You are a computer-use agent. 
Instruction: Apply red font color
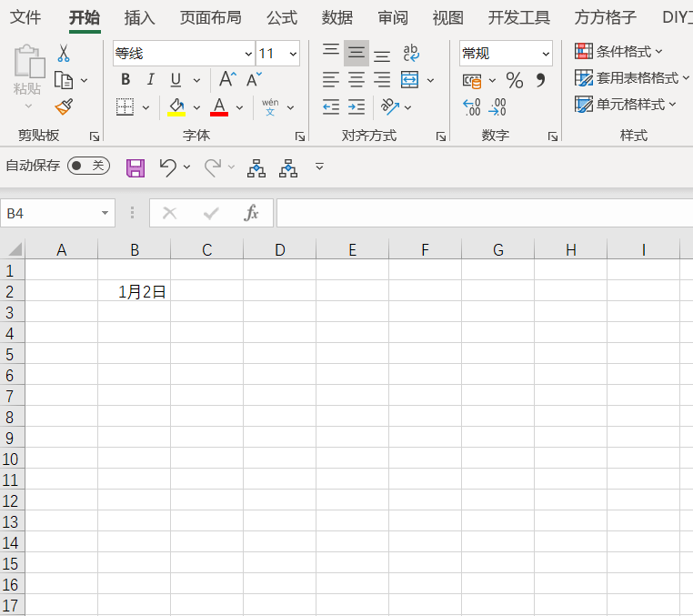coord(219,107)
